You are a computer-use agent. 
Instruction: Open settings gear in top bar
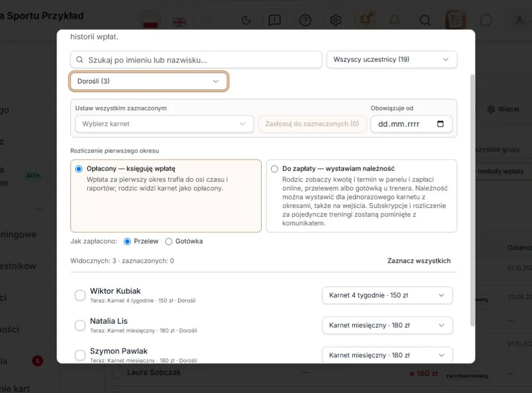pos(336,20)
